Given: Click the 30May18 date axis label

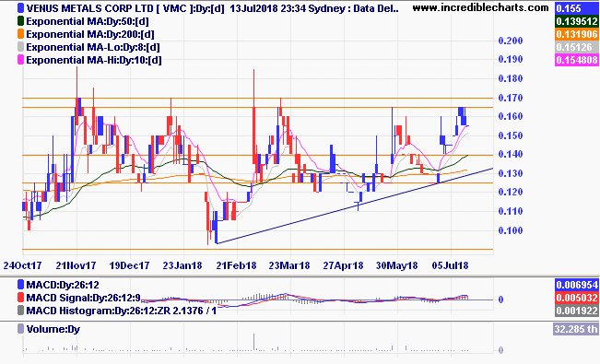Looking at the screenshot, I should [x=397, y=265].
